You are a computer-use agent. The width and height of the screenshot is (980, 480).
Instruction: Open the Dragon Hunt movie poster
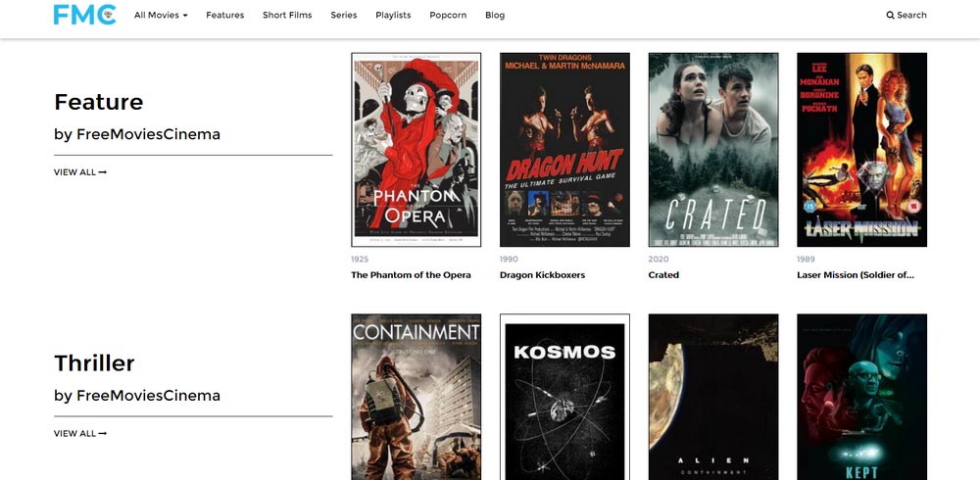pos(565,150)
